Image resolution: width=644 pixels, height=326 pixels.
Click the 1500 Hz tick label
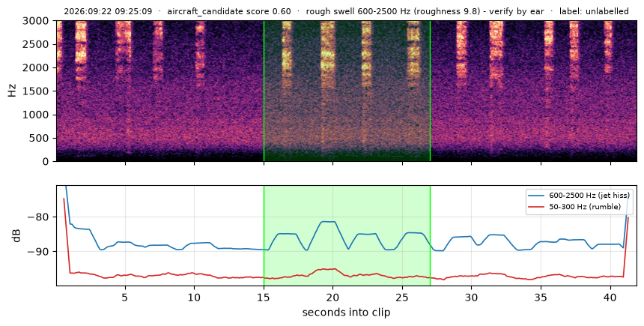34,91
